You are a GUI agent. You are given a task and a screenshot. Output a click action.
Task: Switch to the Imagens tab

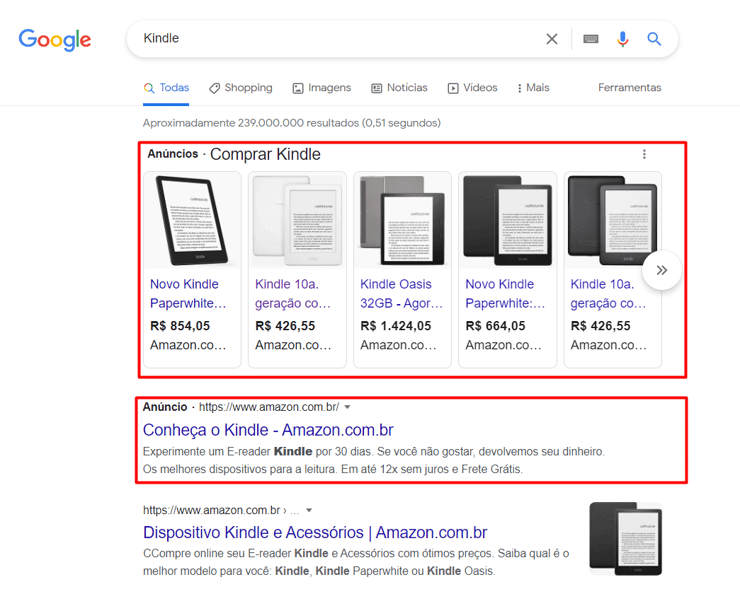pos(322,88)
